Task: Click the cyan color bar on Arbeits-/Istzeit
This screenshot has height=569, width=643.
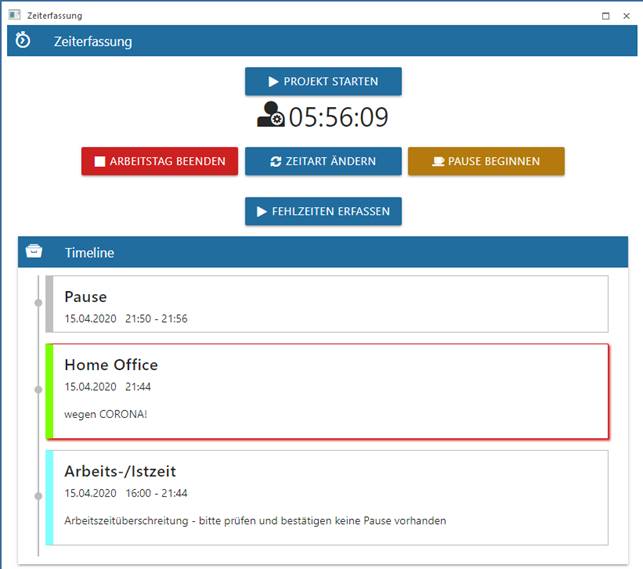Action: [x=49, y=497]
